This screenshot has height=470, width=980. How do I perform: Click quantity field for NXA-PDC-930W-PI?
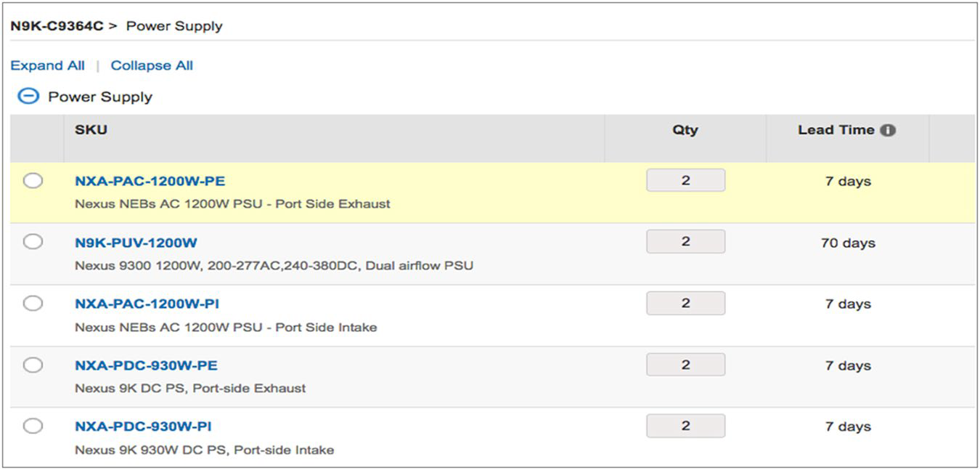(685, 426)
